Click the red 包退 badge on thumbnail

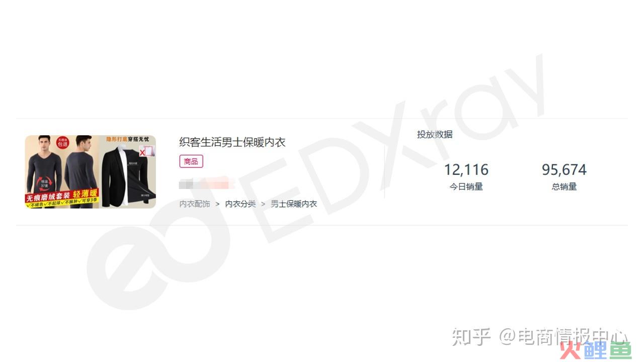pos(62,143)
